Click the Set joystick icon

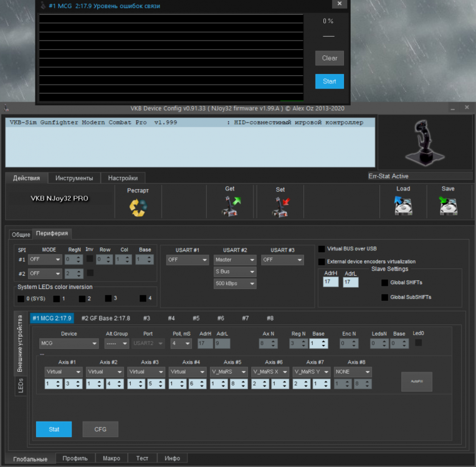point(280,206)
